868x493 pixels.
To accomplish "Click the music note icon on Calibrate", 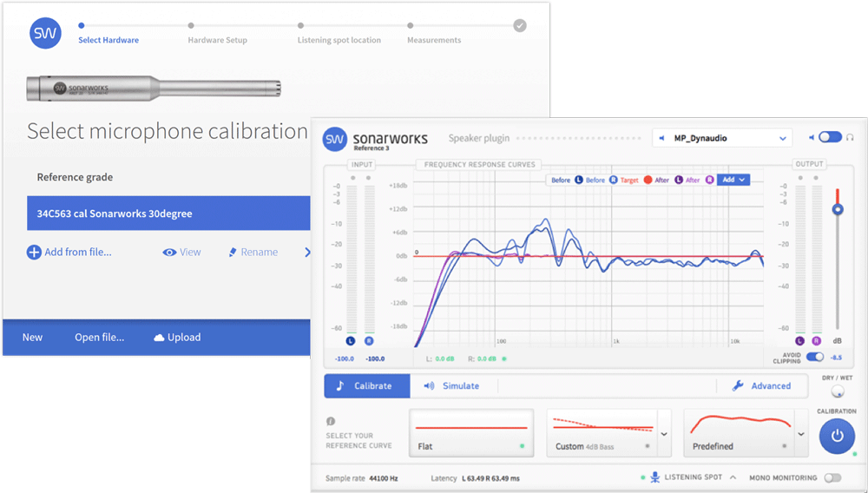I will pyautogui.click(x=340, y=385).
